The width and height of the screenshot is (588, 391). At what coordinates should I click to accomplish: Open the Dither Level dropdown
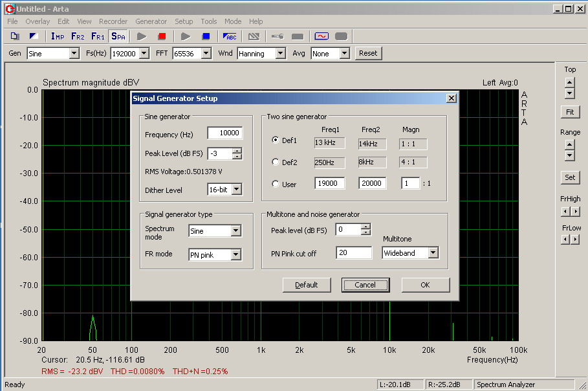click(236, 190)
